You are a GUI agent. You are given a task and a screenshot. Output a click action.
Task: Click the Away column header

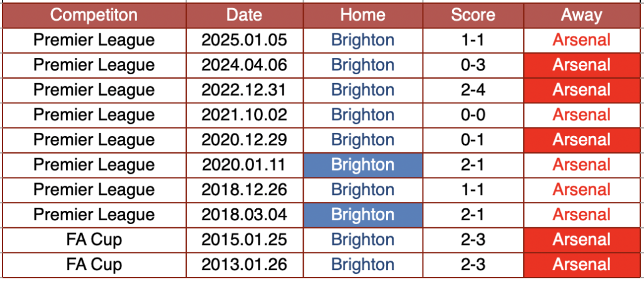click(581, 15)
